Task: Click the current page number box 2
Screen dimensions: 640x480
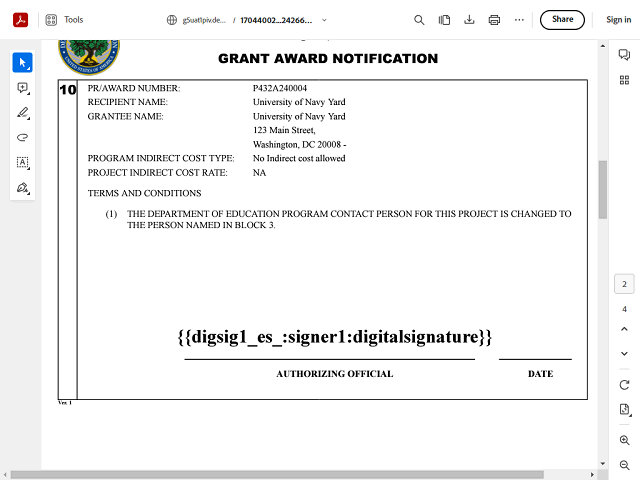Action: tap(624, 284)
